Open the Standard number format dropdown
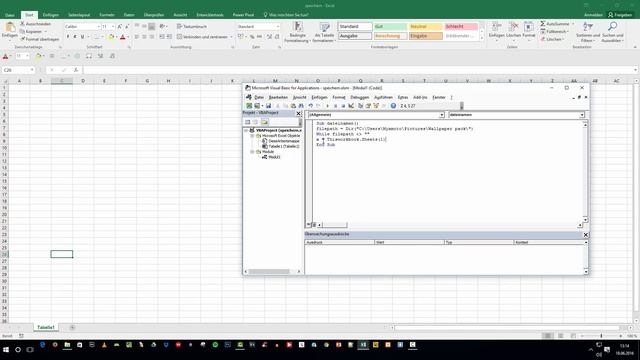The height and width of the screenshot is (360, 640). (278, 27)
